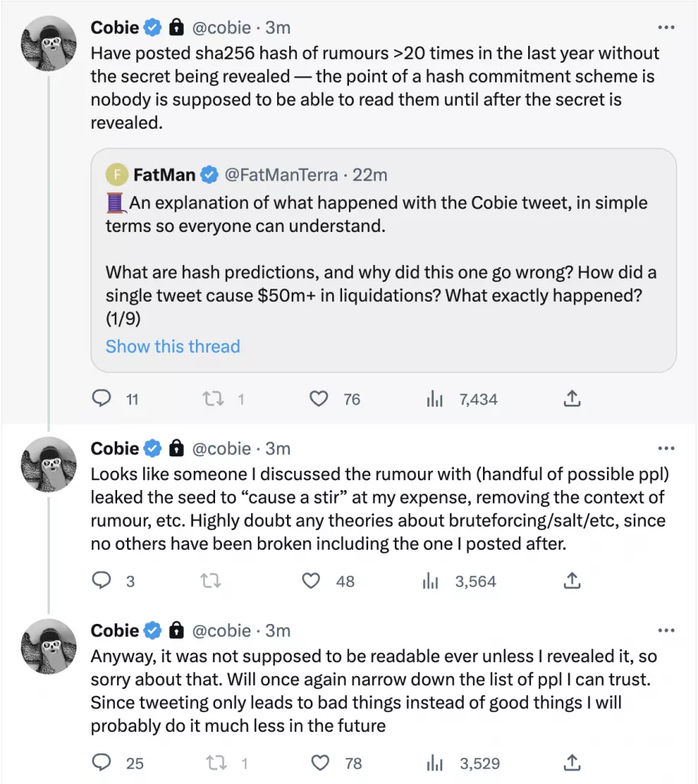Click the "Show this thread" link
This screenshot has height=784, width=698.
(173, 346)
